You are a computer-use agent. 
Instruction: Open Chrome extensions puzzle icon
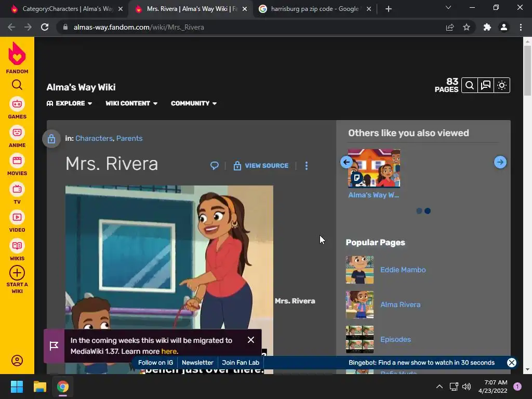tap(487, 27)
